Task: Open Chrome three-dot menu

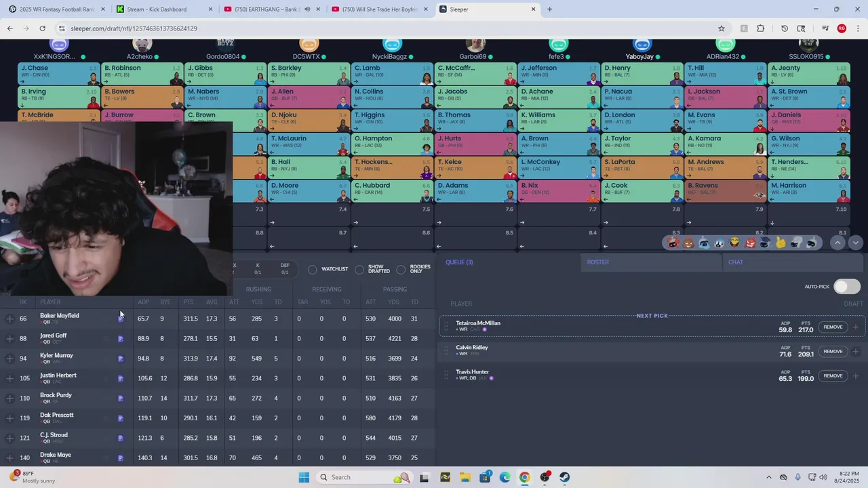Action: coord(857,28)
